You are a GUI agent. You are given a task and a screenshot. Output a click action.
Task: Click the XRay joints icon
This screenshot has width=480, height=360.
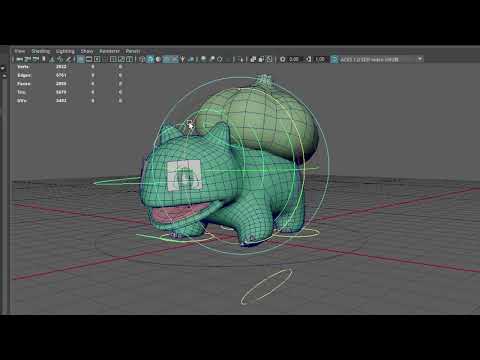coord(269,59)
